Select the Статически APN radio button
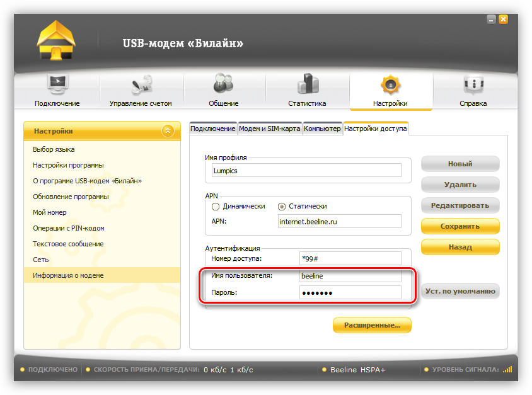The image size is (532, 395). pos(282,206)
